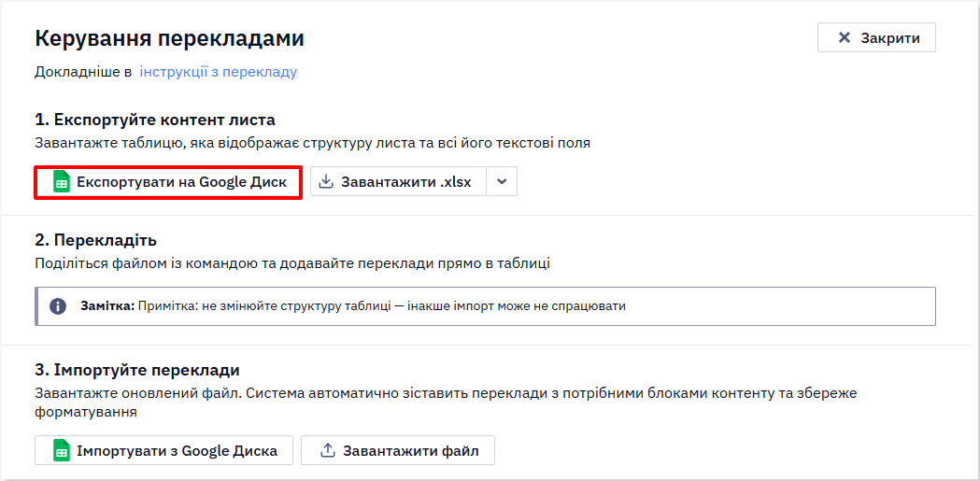Click the bold Замітка label in the note
The width and height of the screenshot is (980, 481).
107,306
